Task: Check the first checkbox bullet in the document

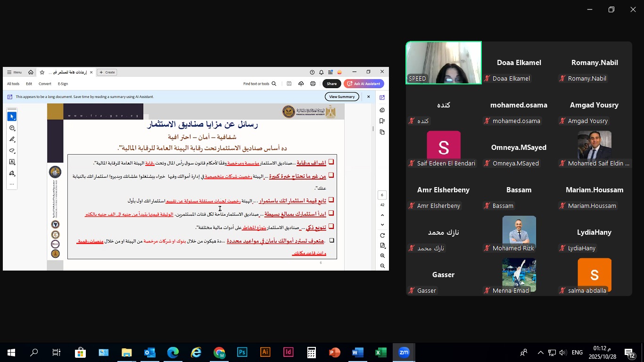Action: [x=331, y=162]
